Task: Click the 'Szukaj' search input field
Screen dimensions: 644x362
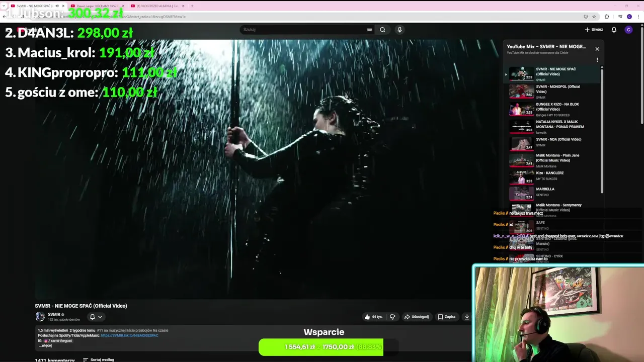Action: [303, 30]
